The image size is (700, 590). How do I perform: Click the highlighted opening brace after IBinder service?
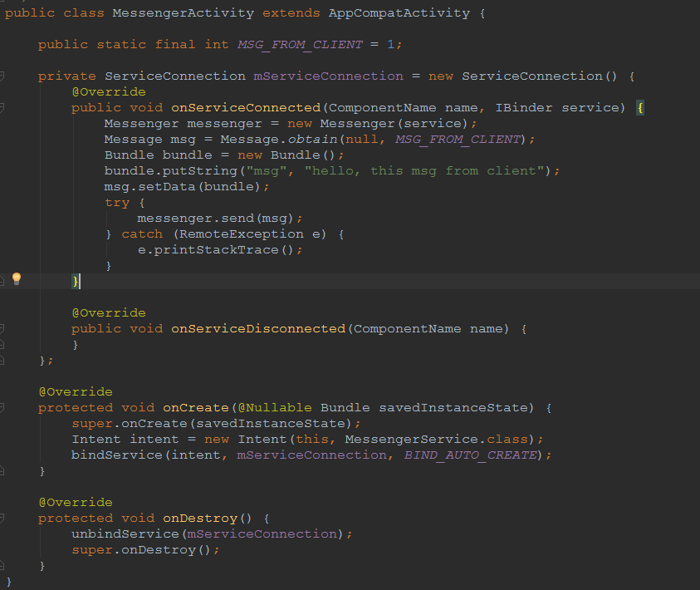click(x=640, y=108)
